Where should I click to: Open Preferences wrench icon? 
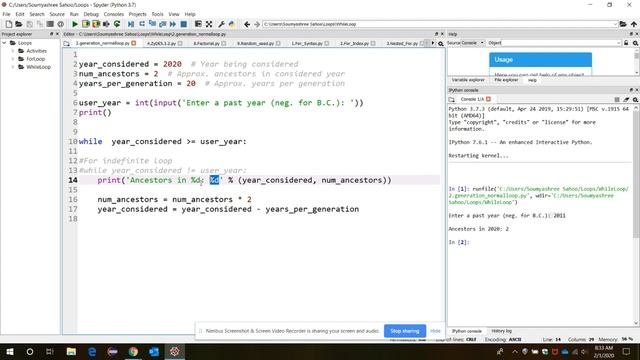221,24
